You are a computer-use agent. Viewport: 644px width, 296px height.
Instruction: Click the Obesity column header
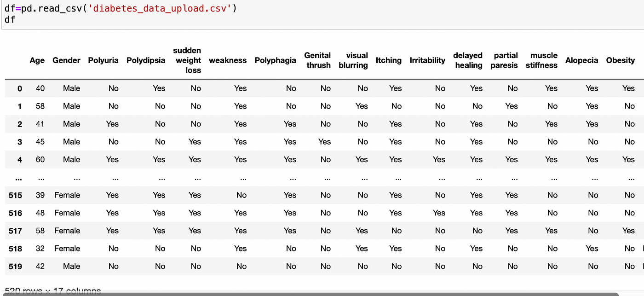point(620,60)
